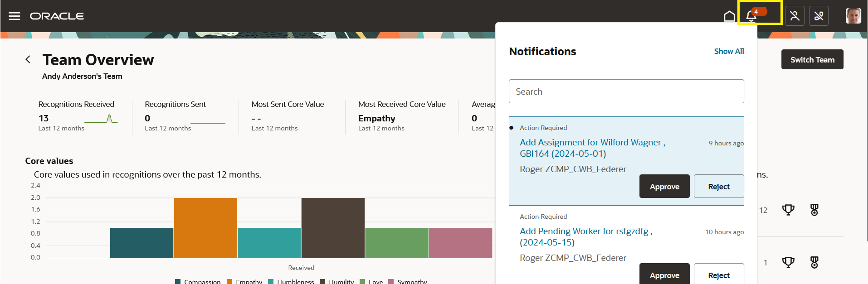Click Love legend entry
This screenshot has height=284, width=868.
click(371, 281)
